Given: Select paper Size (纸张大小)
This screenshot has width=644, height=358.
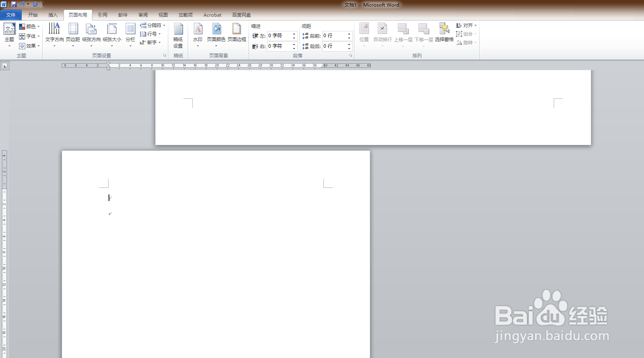Looking at the screenshot, I should coord(112,35).
